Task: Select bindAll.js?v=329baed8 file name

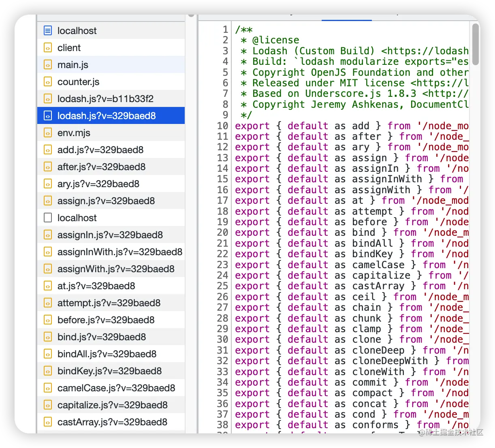Action: click(x=107, y=354)
